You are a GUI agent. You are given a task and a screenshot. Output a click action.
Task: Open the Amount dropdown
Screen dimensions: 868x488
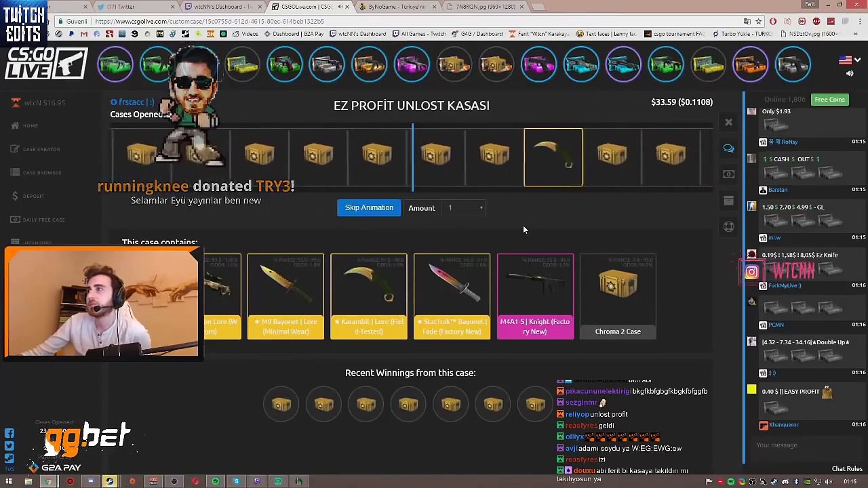point(465,208)
